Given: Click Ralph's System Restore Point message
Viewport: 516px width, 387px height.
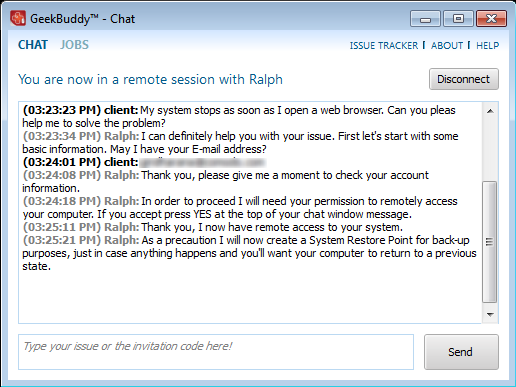Looking at the screenshot, I should click(x=249, y=253).
